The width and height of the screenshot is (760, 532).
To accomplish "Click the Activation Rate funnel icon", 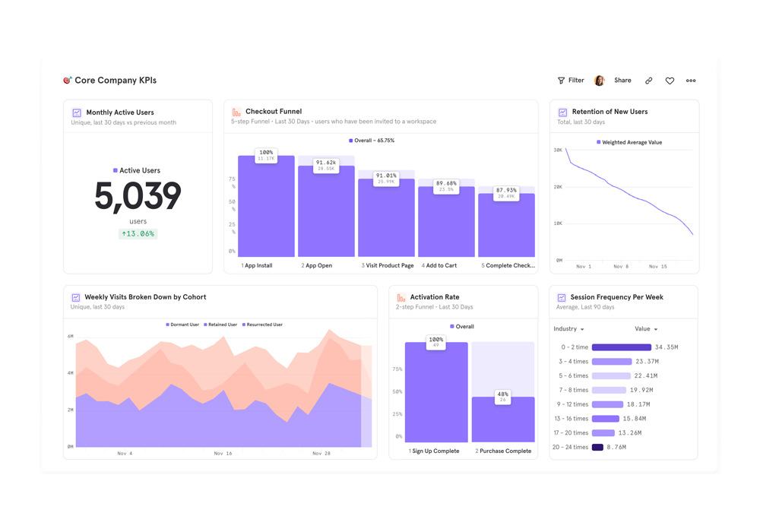I will tap(401, 298).
